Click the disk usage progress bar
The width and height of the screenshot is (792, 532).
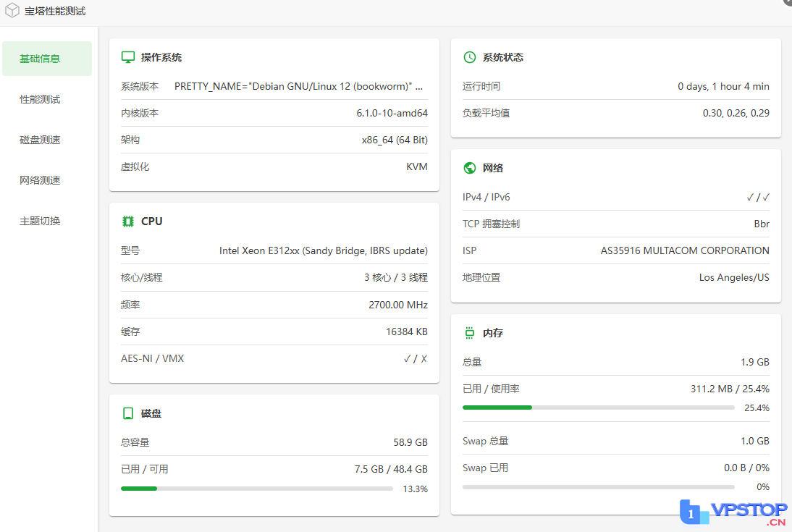pyautogui.click(x=257, y=489)
